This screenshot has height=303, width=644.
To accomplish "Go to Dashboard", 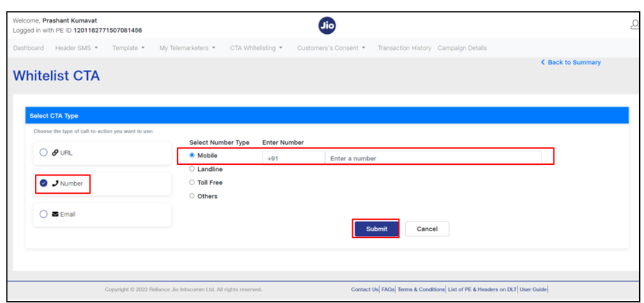I will (28, 48).
